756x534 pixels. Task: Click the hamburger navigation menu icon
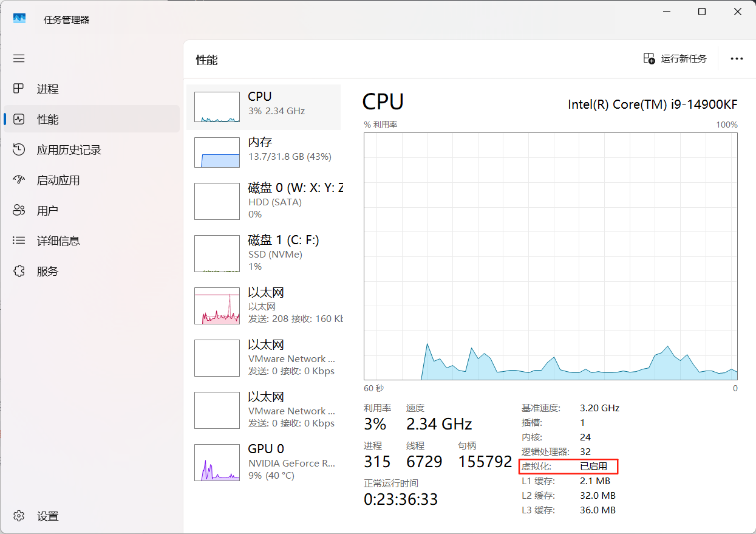(x=19, y=58)
